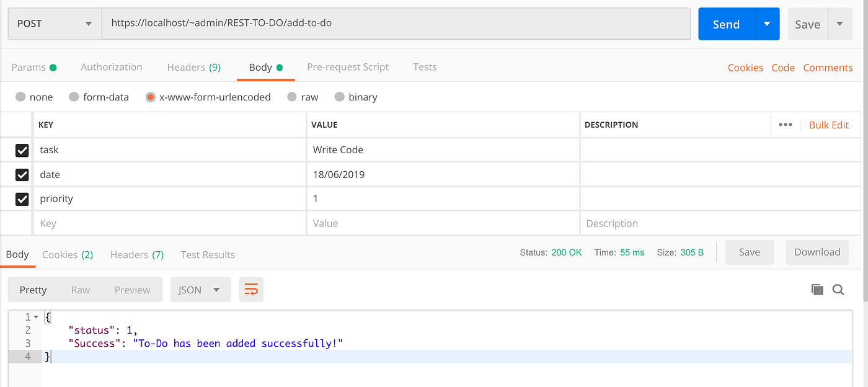Select the form-data body type

pos(74,97)
